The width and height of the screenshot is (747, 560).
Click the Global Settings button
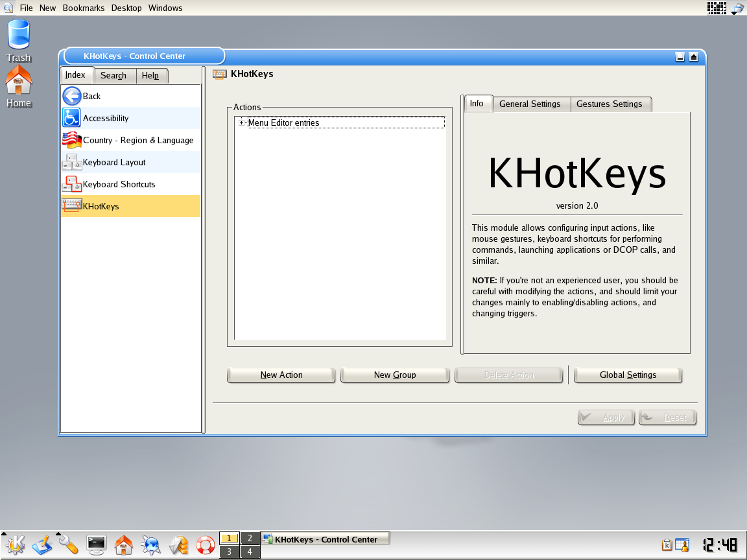click(x=628, y=375)
